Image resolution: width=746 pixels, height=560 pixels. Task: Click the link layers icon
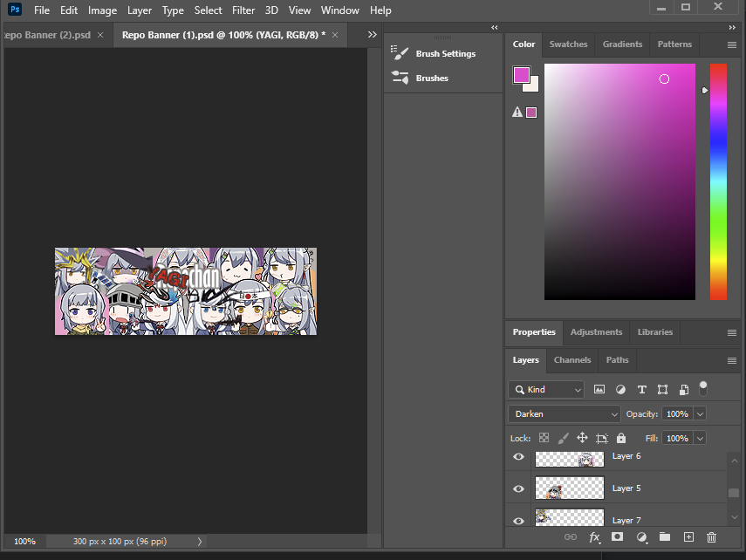tap(571, 537)
